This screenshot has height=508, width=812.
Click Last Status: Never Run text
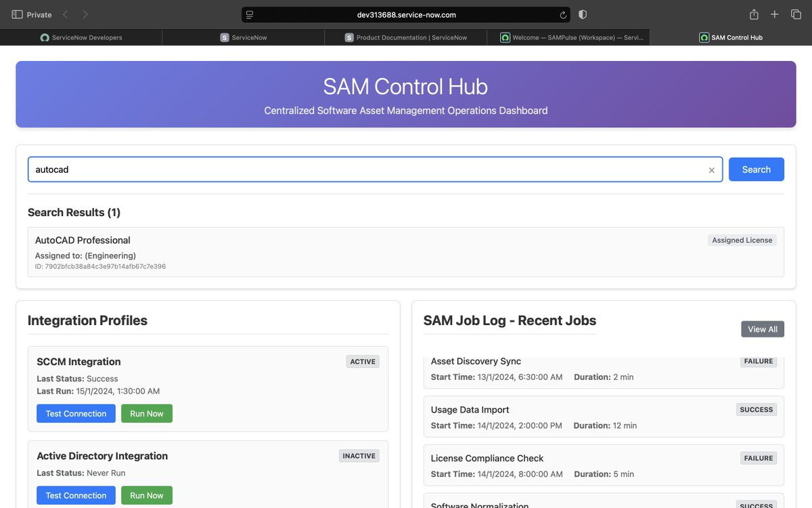(x=81, y=473)
